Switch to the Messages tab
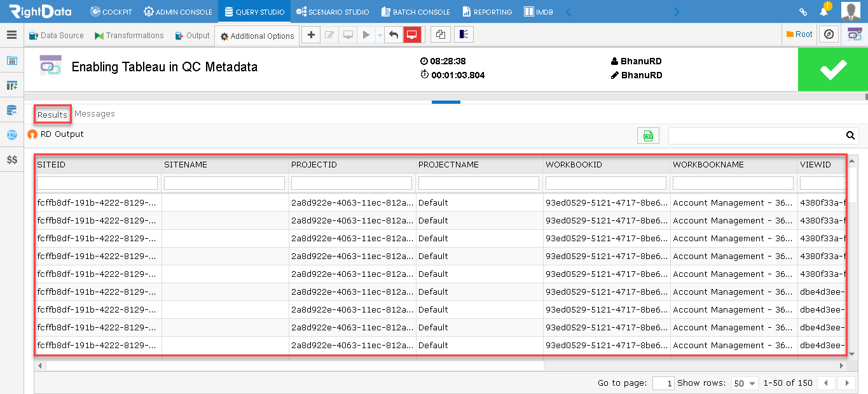 (95, 114)
